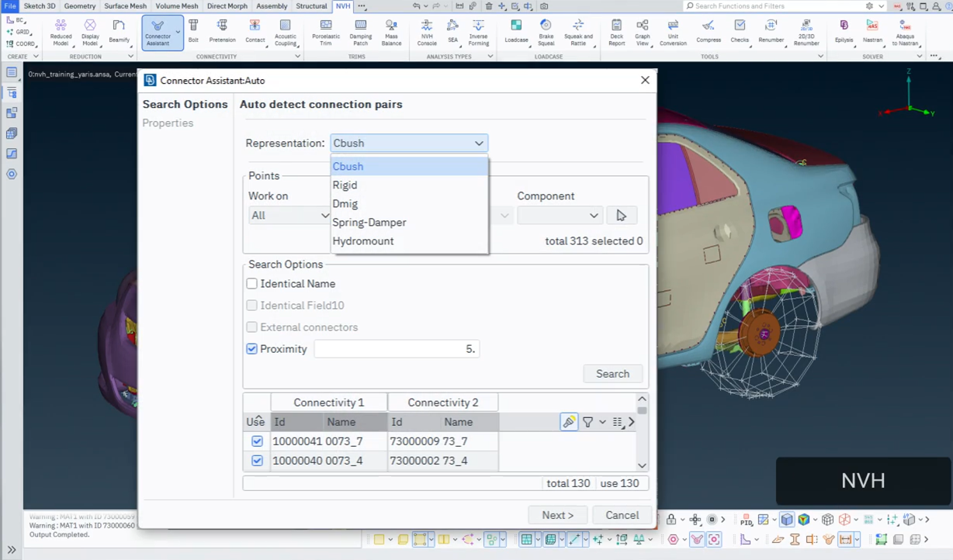This screenshot has height=560, width=953.
Task: Click the Reduced Model icon
Action: 61,33
